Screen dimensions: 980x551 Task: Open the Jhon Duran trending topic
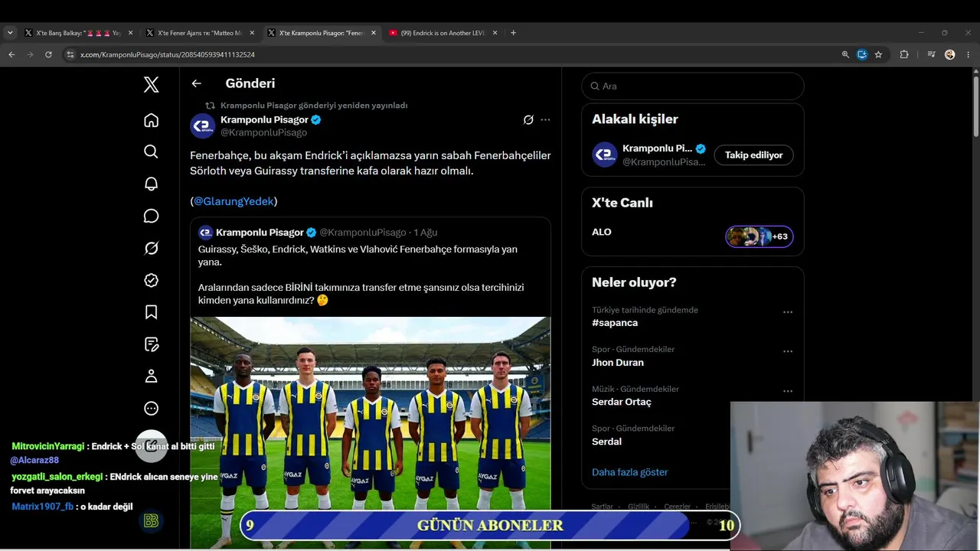tap(618, 363)
